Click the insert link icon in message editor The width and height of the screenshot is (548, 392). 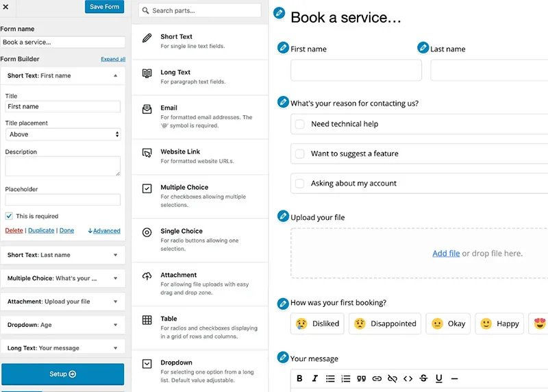[x=376, y=378]
